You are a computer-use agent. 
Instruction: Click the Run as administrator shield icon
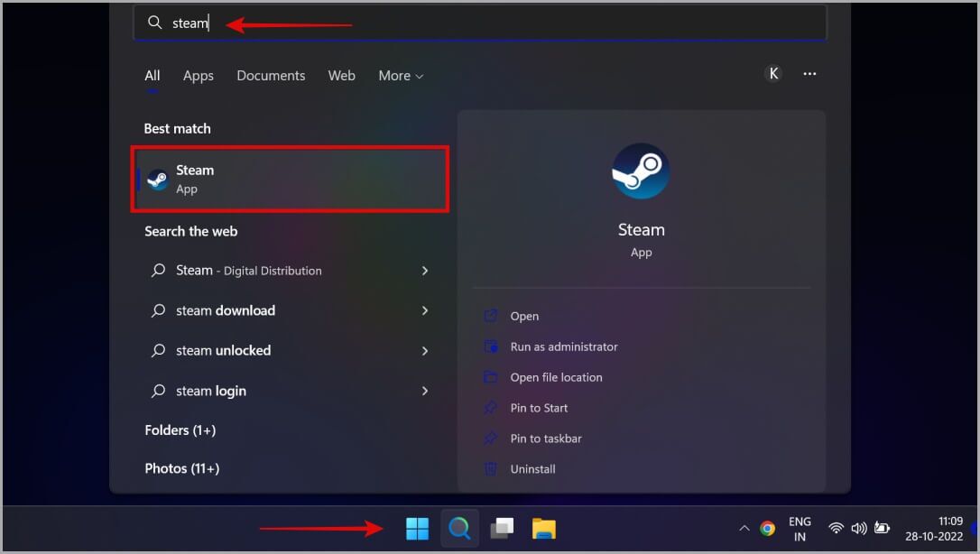(x=491, y=346)
